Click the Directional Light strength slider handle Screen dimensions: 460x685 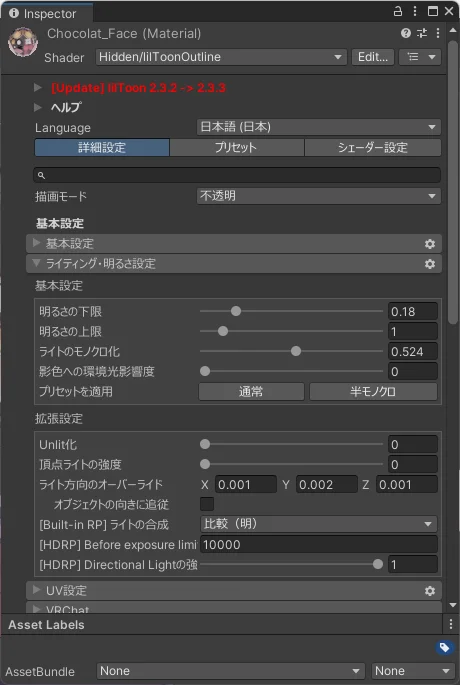point(378,564)
